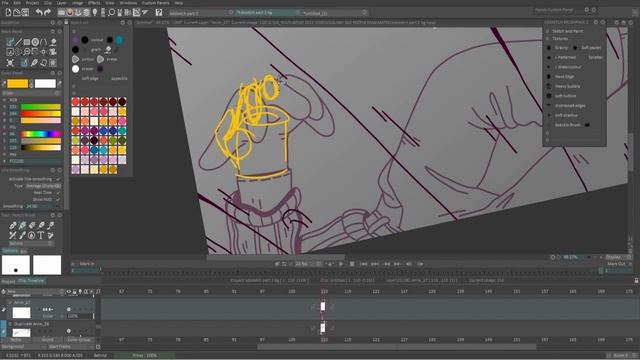Image resolution: width=640 pixels, height=360 pixels.
Task: Swap the A and B colors
Action: 31,84
